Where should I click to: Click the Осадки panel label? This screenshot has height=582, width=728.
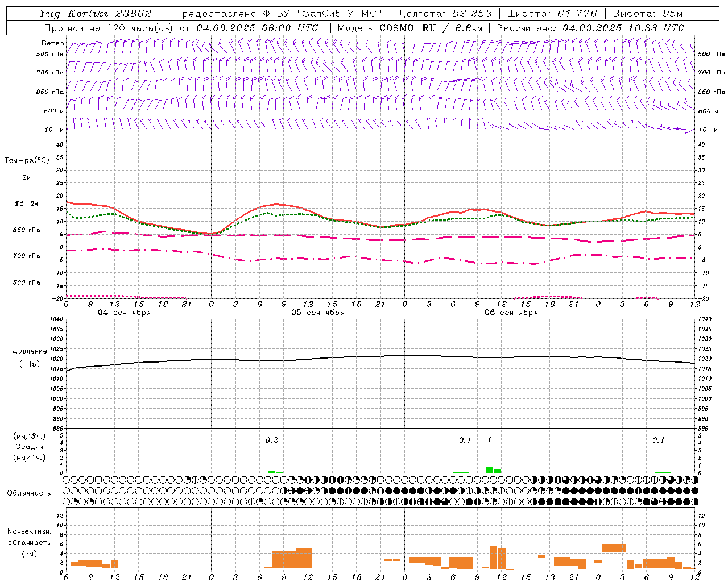(x=30, y=447)
